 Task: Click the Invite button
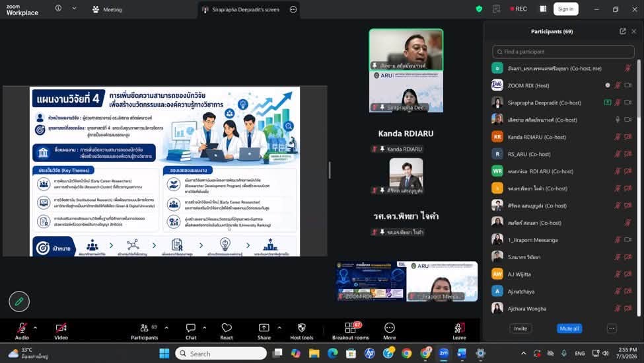(x=520, y=329)
